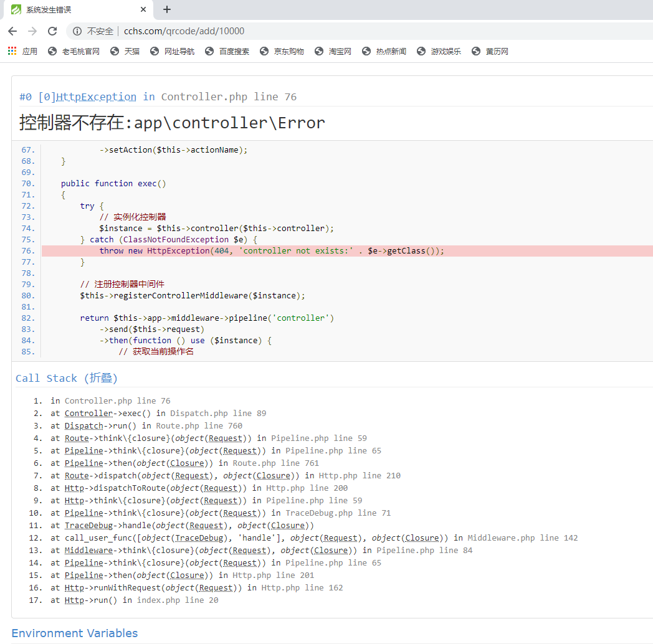Open the 热点新闻 bookmark

[x=384, y=51]
